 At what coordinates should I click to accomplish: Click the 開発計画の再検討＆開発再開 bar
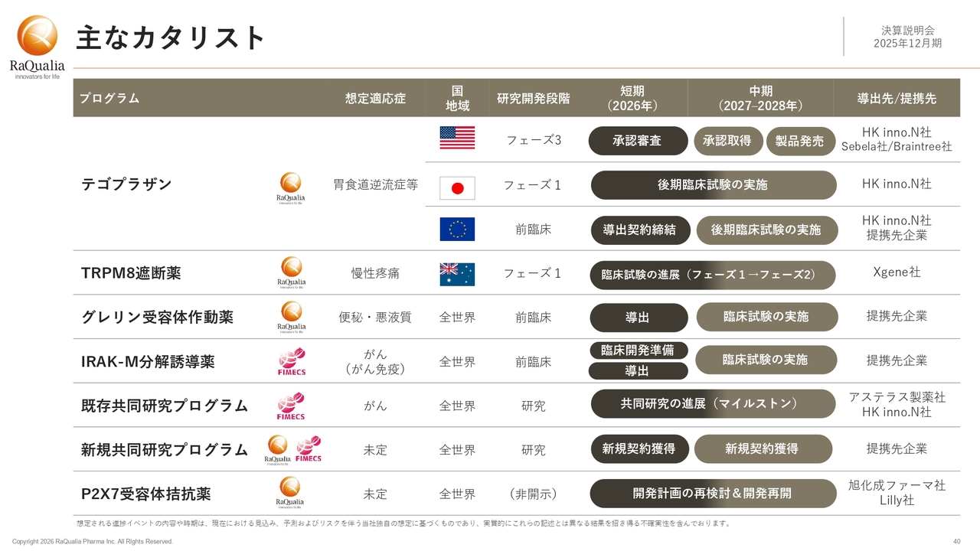click(x=713, y=494)
